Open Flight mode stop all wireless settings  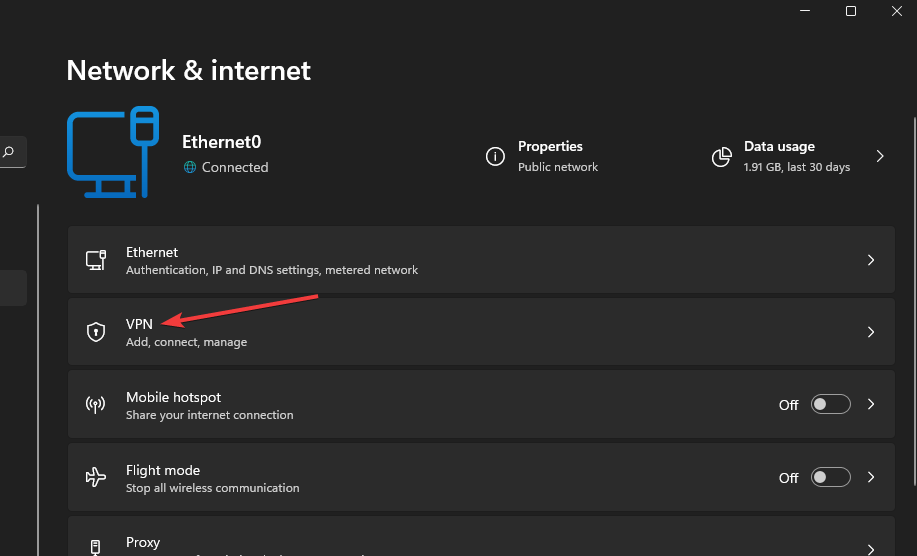(481, 477)
